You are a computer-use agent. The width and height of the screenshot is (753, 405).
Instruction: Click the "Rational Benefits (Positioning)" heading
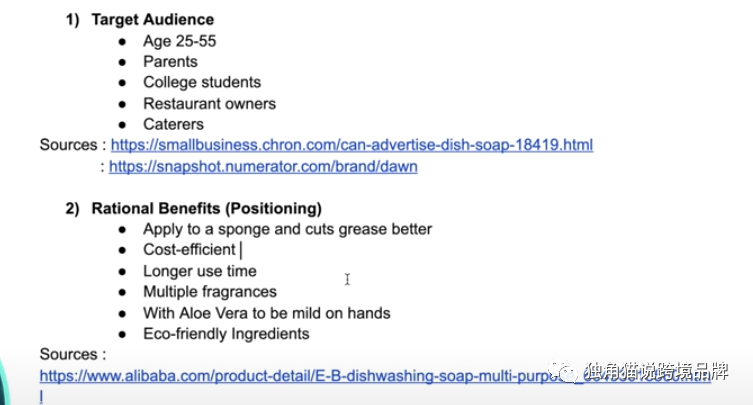[206, 208]
